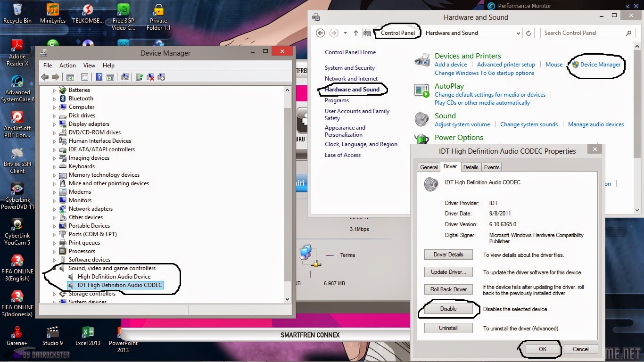
Task: Click Cancel in CODEC Properties dialog
Action: (581, 349)
